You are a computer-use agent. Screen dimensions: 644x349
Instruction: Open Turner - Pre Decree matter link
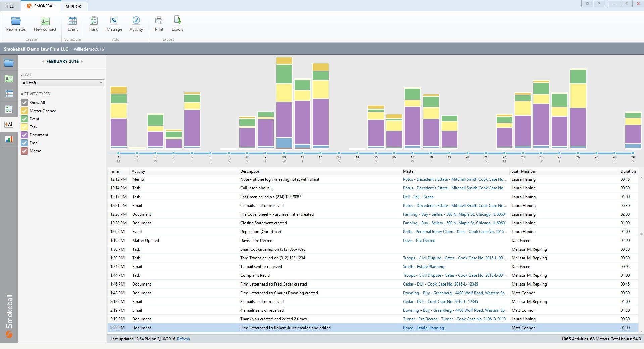point(454,319)
